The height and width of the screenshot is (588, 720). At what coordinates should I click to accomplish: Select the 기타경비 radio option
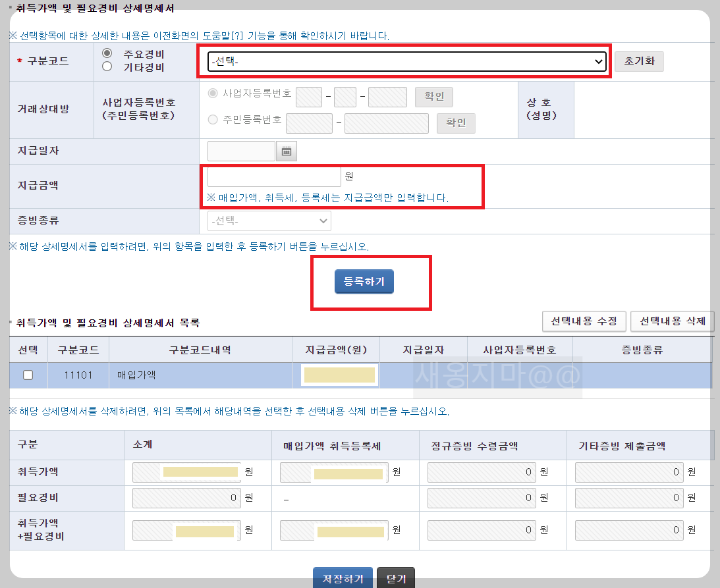click(x=107, y=66)
